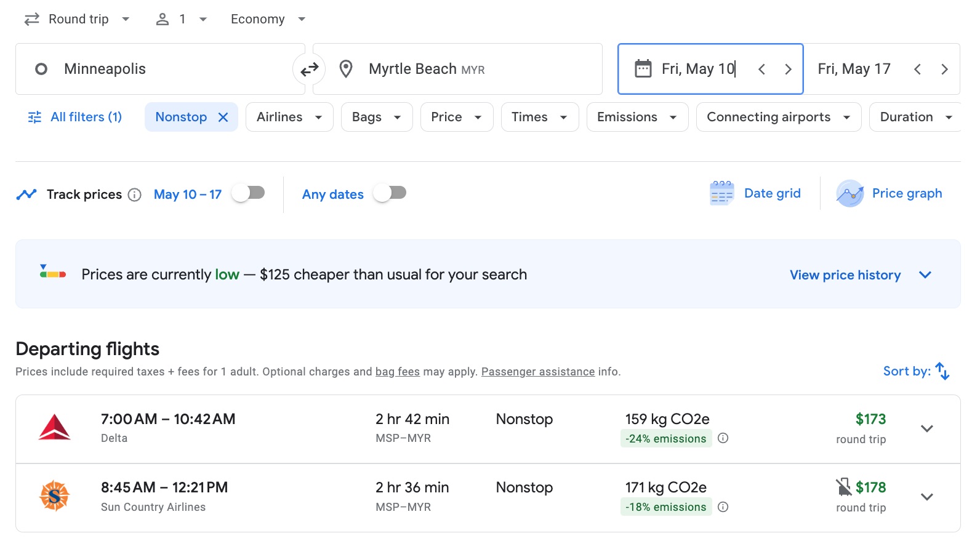Screen dimensions: 980x549
Task: Remove the Nonstop filter
Action: [223, 117]
